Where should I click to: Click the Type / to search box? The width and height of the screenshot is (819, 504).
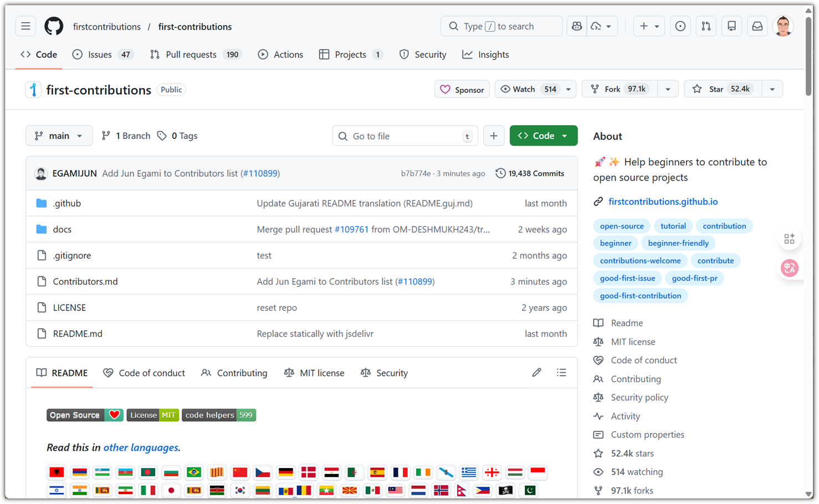click(x=501, y=26)
